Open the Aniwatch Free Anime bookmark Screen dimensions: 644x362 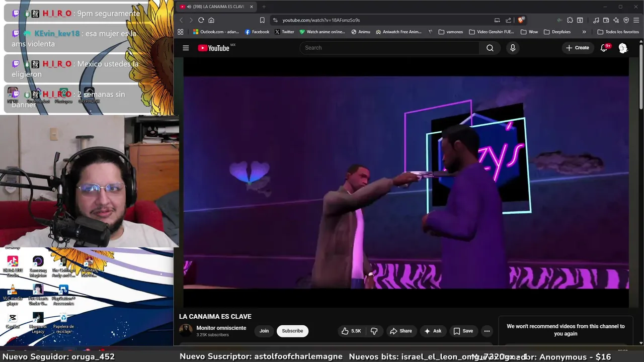[398, 32]
